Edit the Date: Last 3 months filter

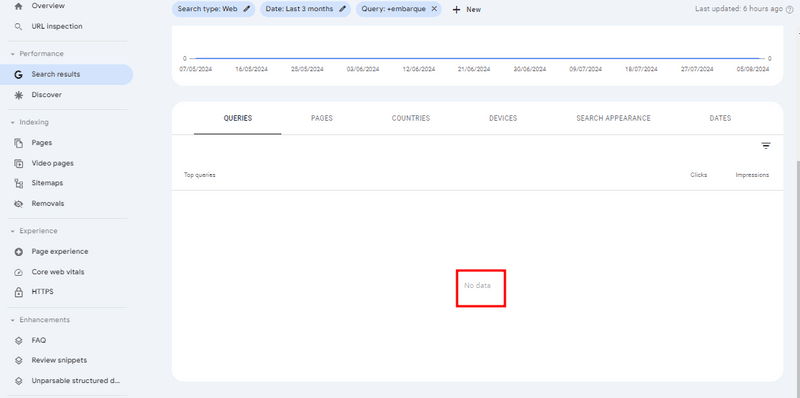click(x=306, y=9)
